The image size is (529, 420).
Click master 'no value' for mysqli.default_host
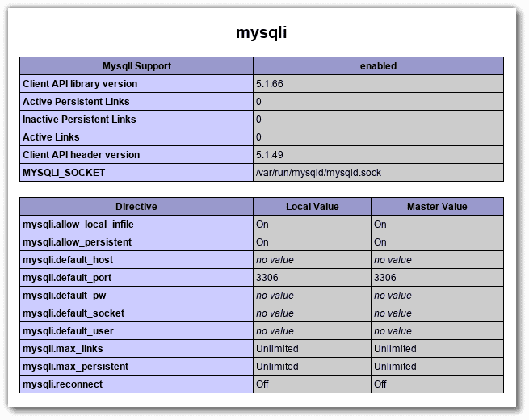(393, 260)
